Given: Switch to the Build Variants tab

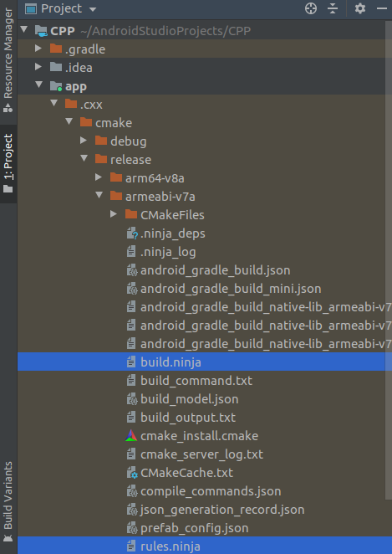Looking at the screenshot, I should 8,502.
